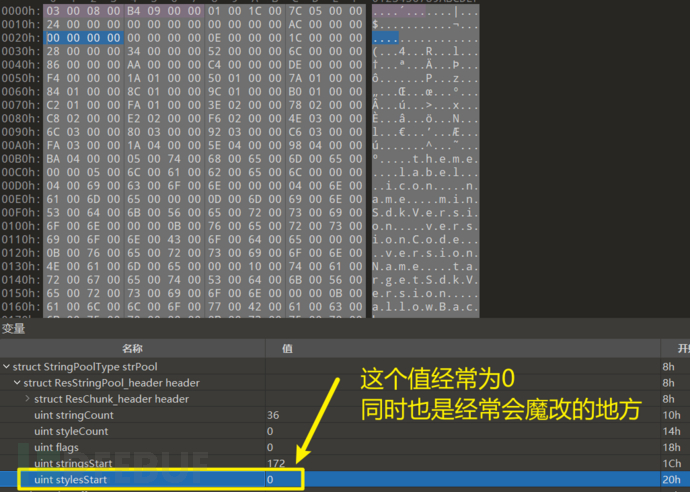Viewport: 690px width, 492px height.
Task: Click value 172 of stringsStart
Action: 276,463
